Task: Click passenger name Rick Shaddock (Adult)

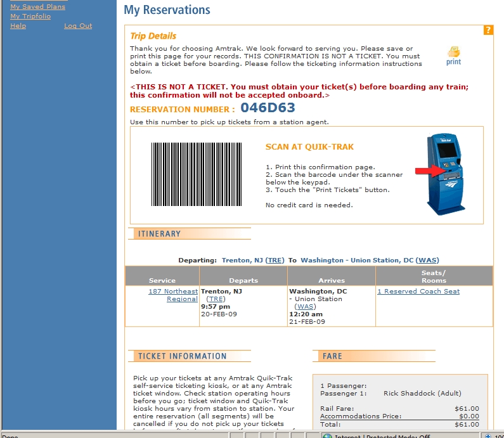Action: (x=422, y=394)
